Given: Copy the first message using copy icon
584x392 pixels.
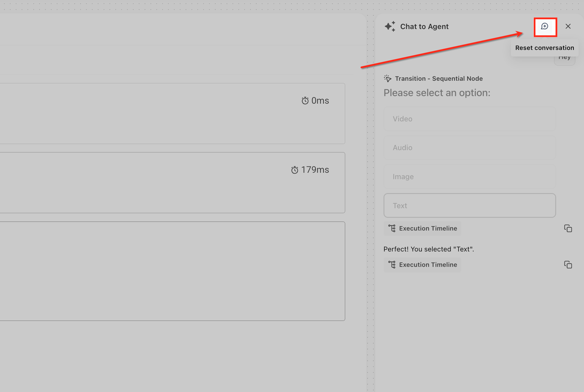Looking at the screenshot, I should click(568, 229).
